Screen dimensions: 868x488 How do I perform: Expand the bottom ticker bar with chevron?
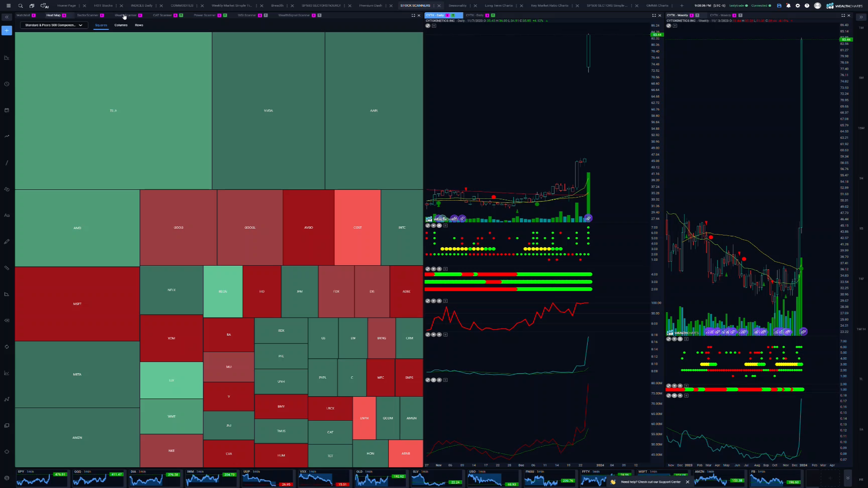pos(848,478)
